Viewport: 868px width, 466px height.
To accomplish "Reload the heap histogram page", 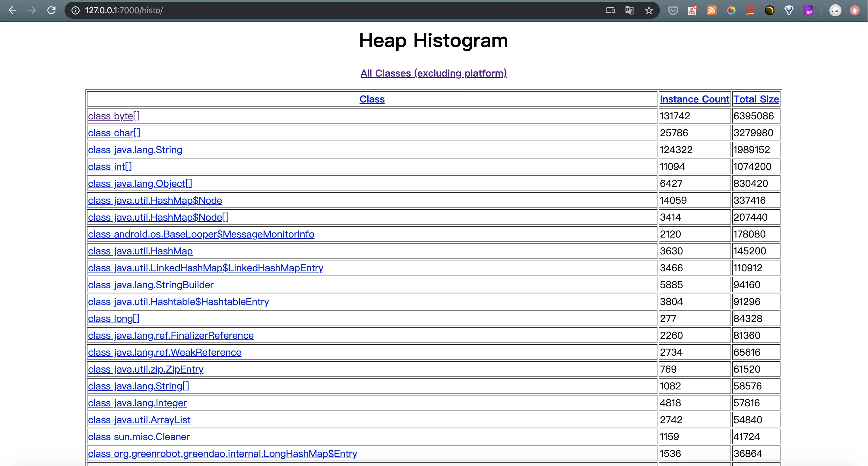I will (51, 11).
